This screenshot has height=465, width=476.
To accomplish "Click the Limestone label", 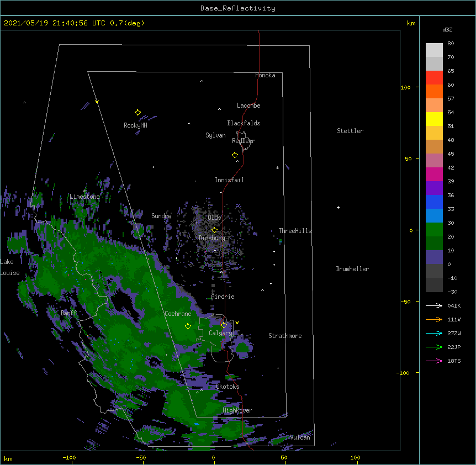I will [x=84, y=197].
